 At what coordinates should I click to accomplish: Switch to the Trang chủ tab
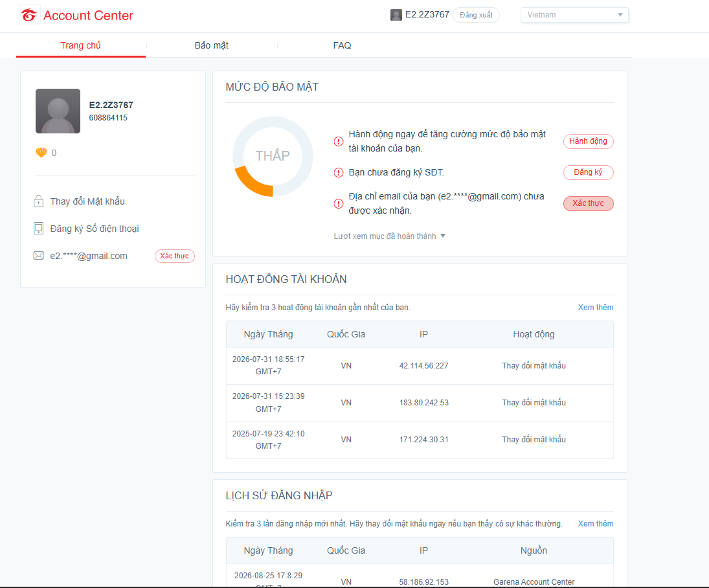(81, 45)
